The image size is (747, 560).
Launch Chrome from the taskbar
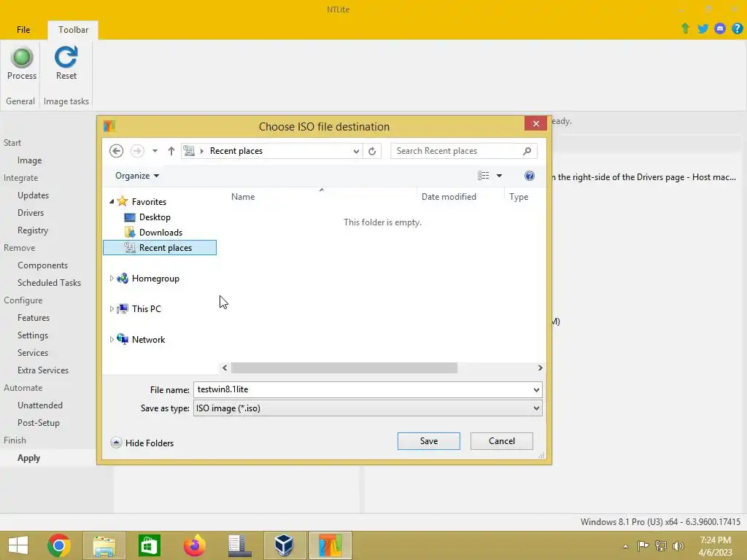(x=59, y=545)
